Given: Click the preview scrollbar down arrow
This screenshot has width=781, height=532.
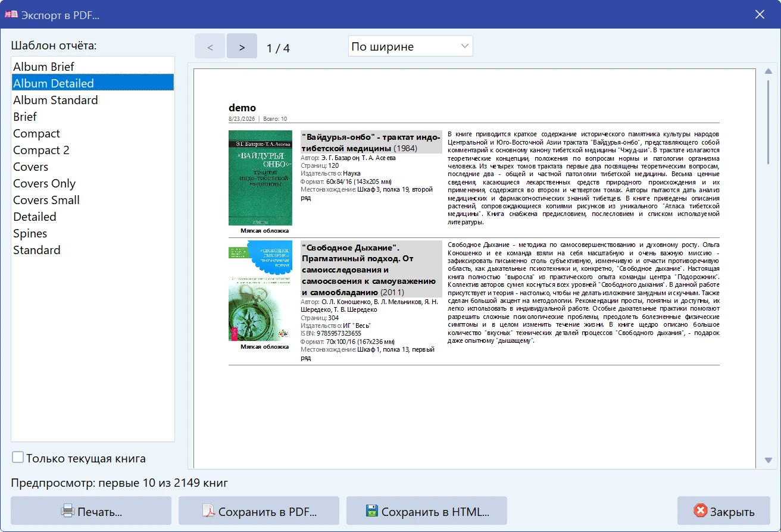Looking at the screenshot, I should point(768,460).
